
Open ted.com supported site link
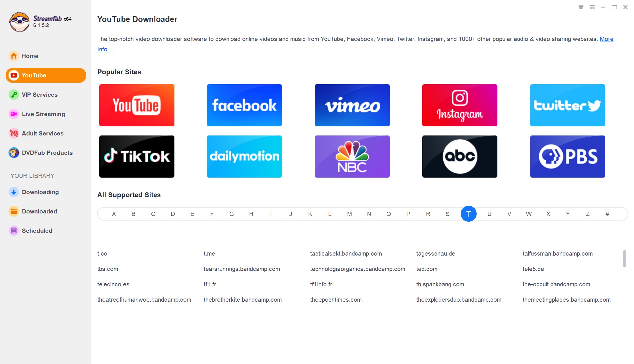(427, 268)
